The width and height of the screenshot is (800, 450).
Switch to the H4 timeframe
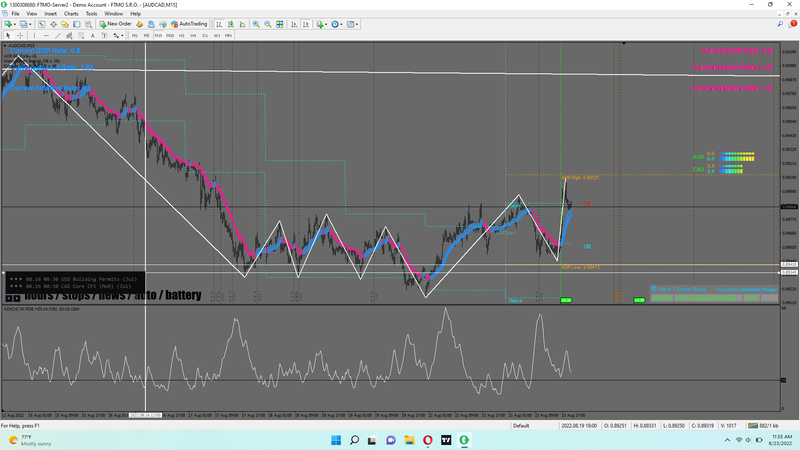click(x=193, y=35)
